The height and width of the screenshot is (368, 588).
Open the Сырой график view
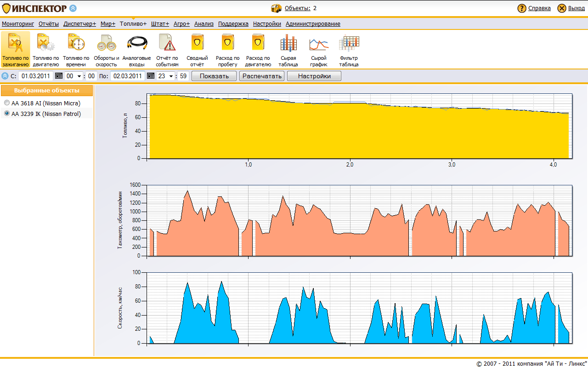coord(319,50)
